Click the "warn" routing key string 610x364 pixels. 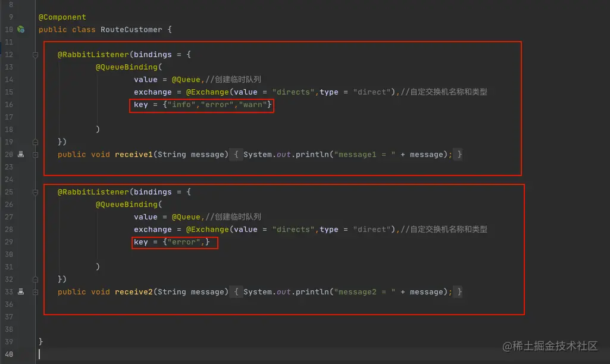(253, 104)
